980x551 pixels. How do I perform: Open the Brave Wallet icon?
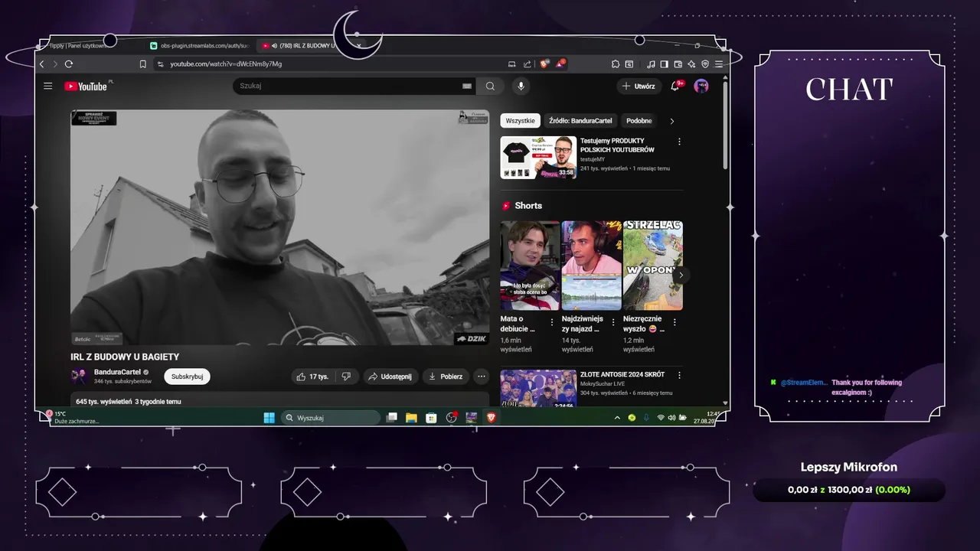point(678,64)
